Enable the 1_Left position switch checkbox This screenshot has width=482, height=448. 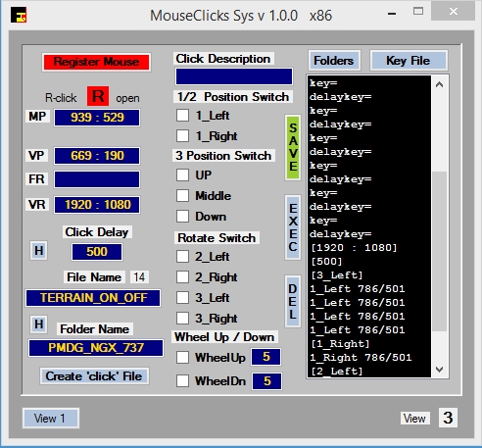[x=182, y=116]
